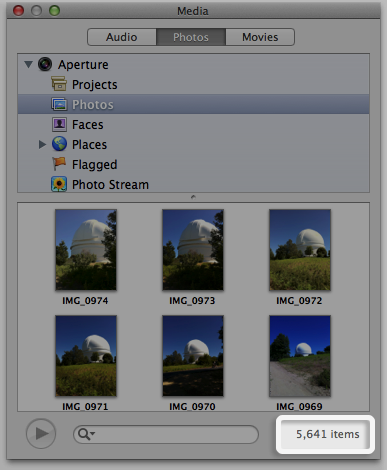Image resolution: width=387 pixels, height=470 pixels.
Task: Select the Flagged row label
Action: (x=95, y=165)
